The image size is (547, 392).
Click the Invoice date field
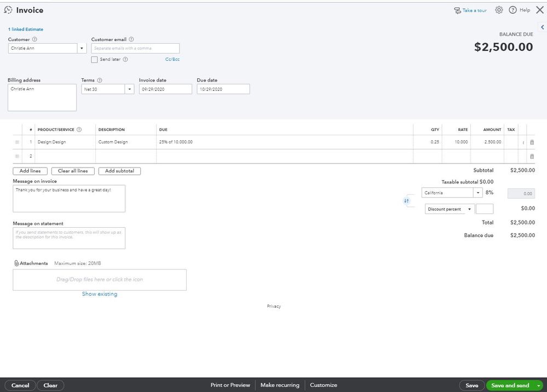[x=165, y=89]
